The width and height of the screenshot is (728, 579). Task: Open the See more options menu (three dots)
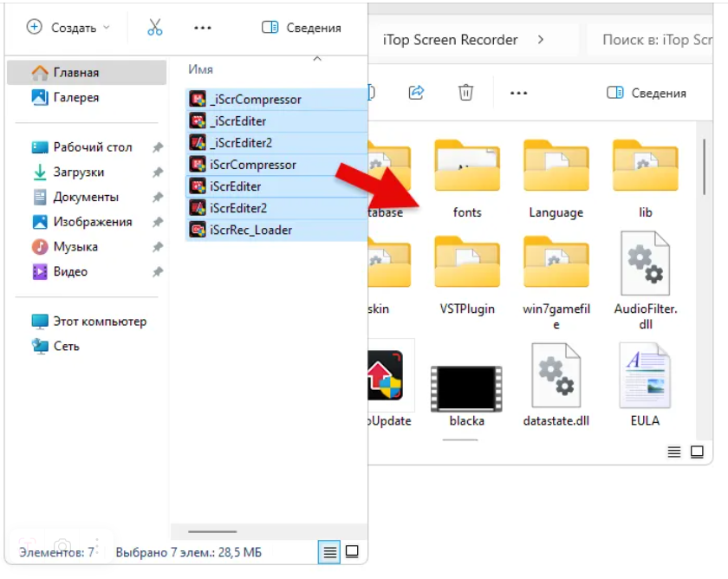203,27
